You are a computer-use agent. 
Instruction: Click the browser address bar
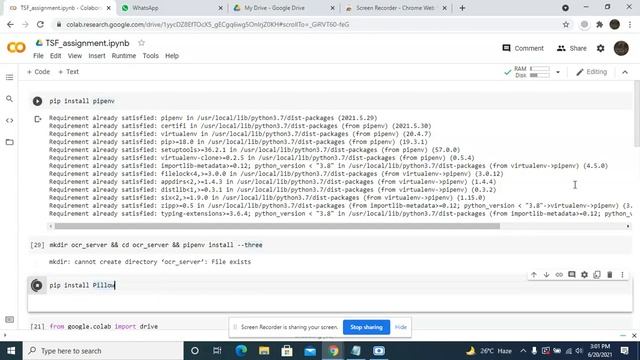(310, 24)
